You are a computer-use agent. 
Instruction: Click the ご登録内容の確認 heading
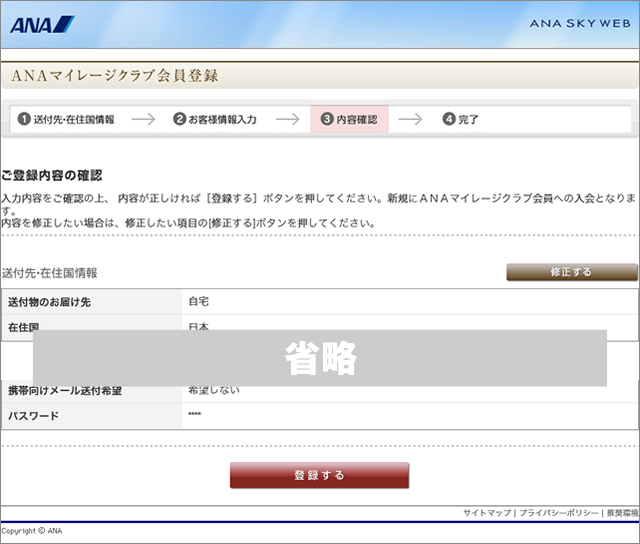coord(51,175)
